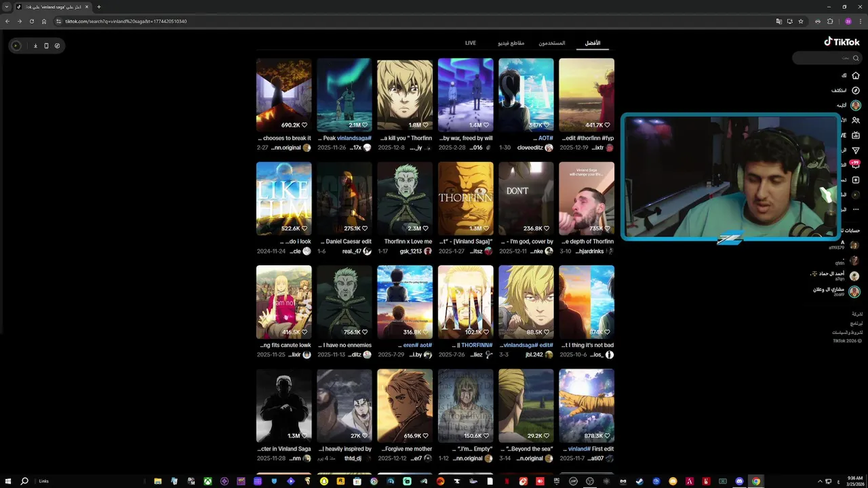Open the TikTok home icon in sidebar
The height and width of the screenshot is (488, 868).
click(x=856, y=75)
